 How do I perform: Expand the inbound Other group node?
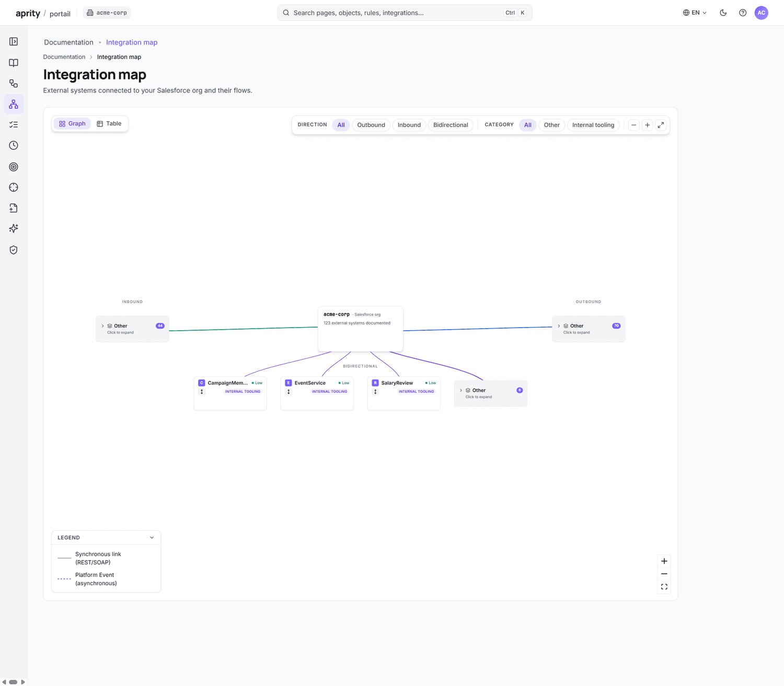132,329
